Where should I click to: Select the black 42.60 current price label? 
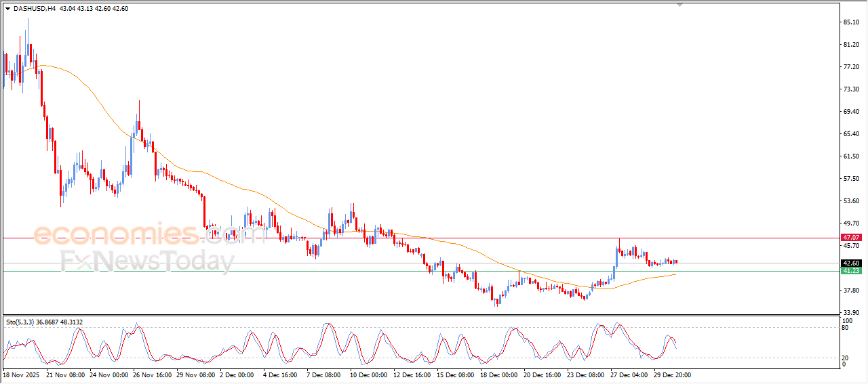pyautogui.click(x=851, y=263)
